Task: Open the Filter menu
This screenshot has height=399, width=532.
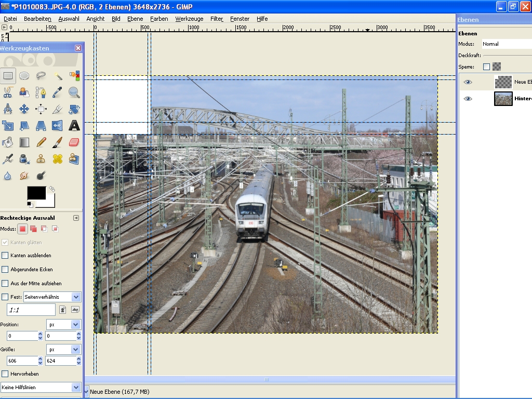Action: click(217, 19)
